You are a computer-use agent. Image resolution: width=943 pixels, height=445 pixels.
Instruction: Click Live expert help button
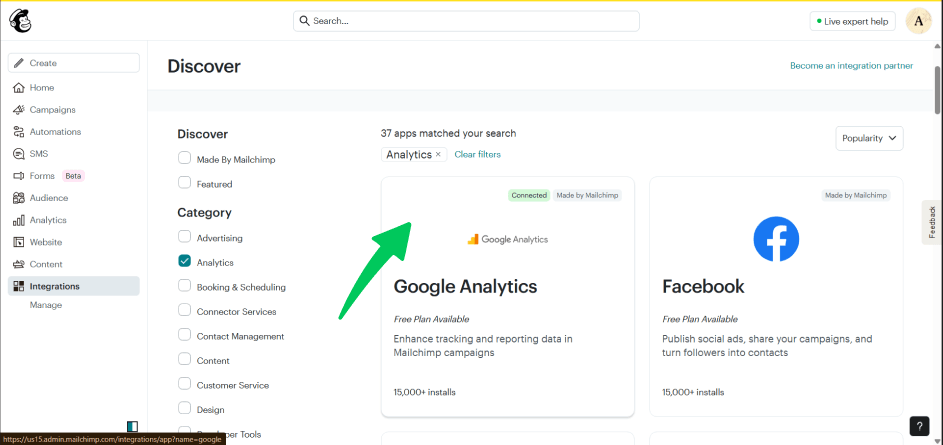[852, 22]
